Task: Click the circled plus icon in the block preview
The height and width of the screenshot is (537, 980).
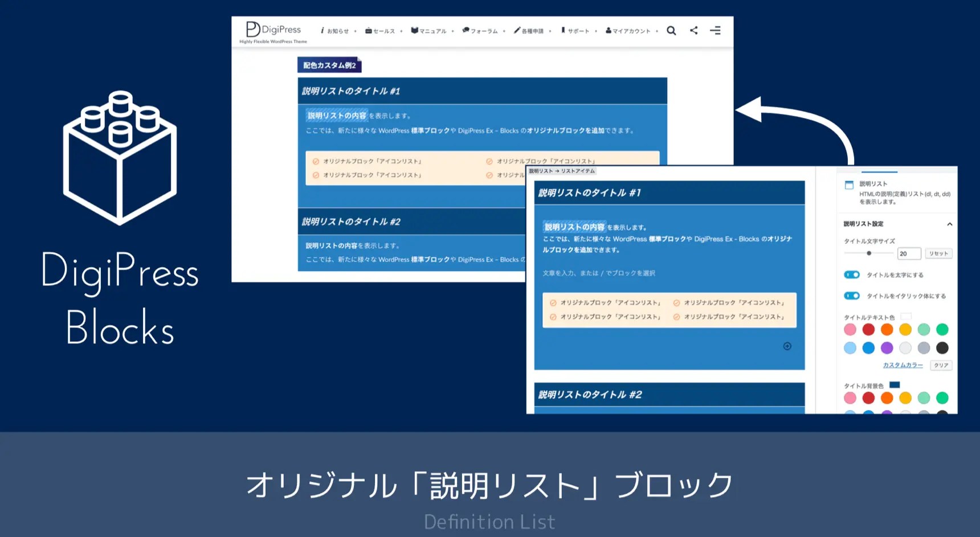Action: click(x=787, y=346)
